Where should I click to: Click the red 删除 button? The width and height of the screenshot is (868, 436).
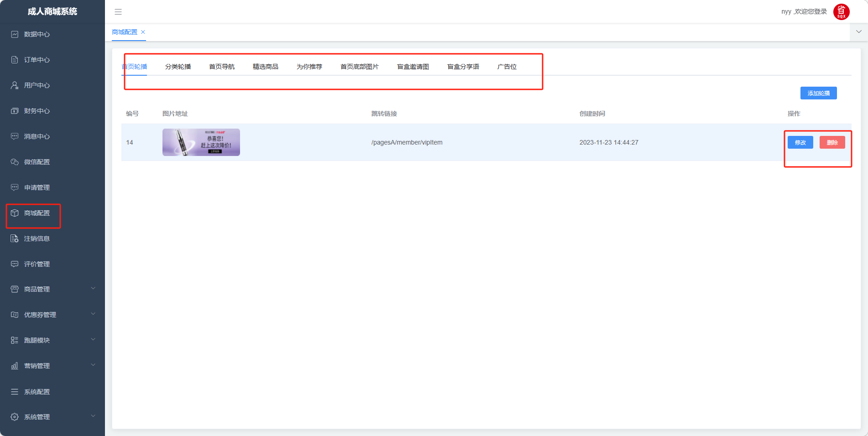(832, 142)
